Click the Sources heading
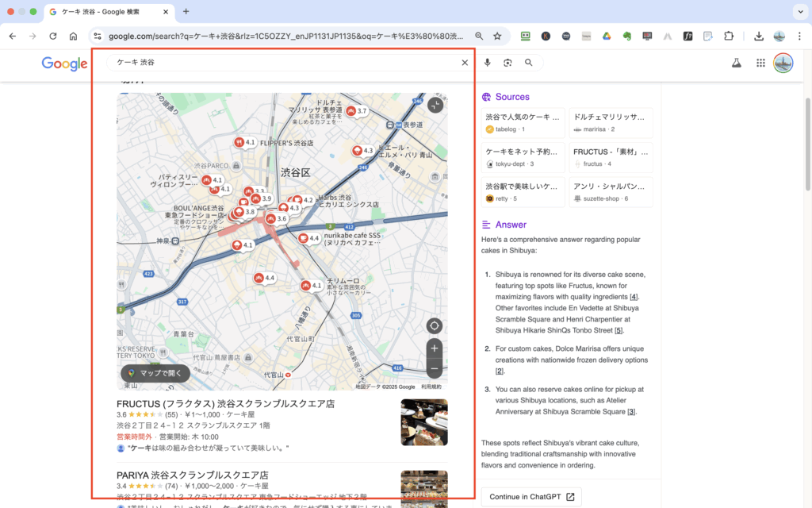This screenshot has width=812, height=508. tap(512, 97)
